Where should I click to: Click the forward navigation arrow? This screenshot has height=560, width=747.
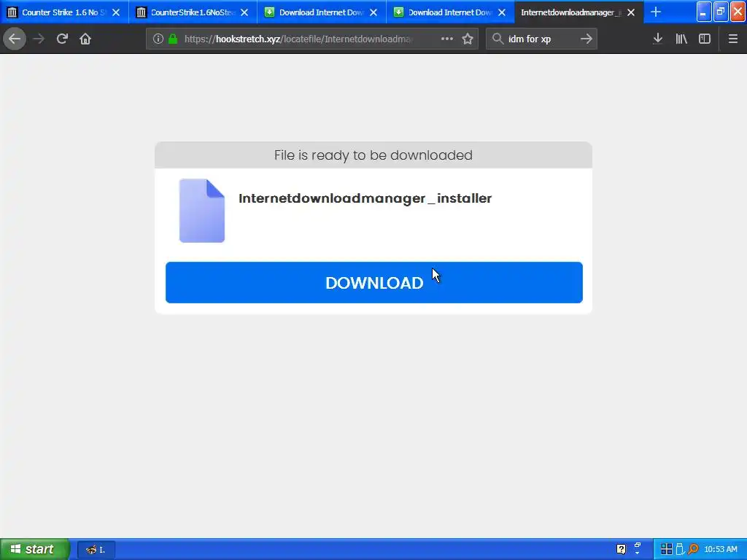[39, 39]
